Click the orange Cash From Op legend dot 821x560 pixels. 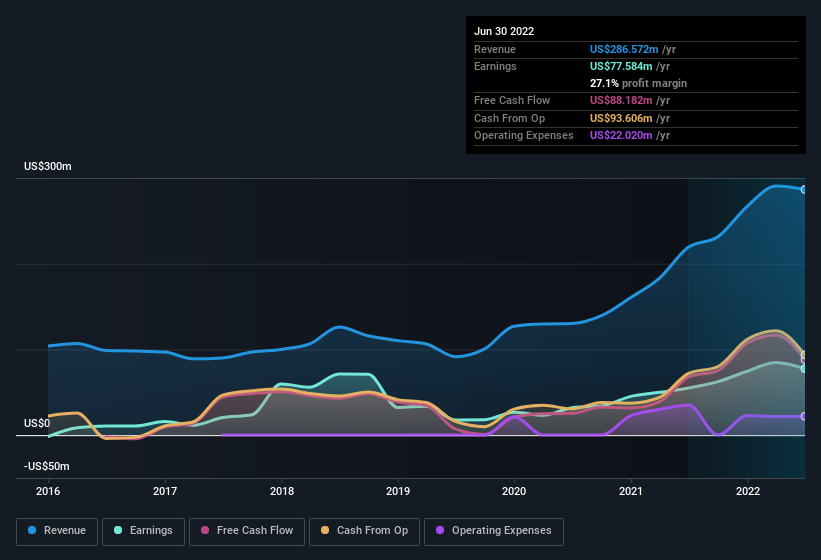(x=326, y=531)
